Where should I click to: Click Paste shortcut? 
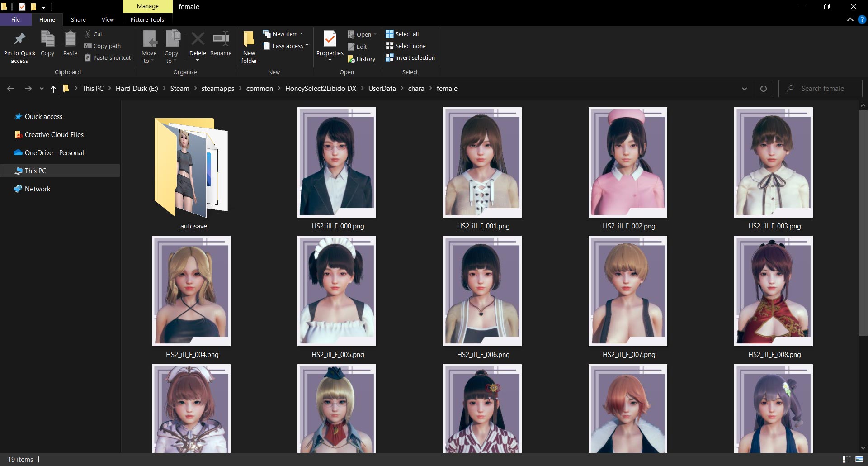[108, 57]
